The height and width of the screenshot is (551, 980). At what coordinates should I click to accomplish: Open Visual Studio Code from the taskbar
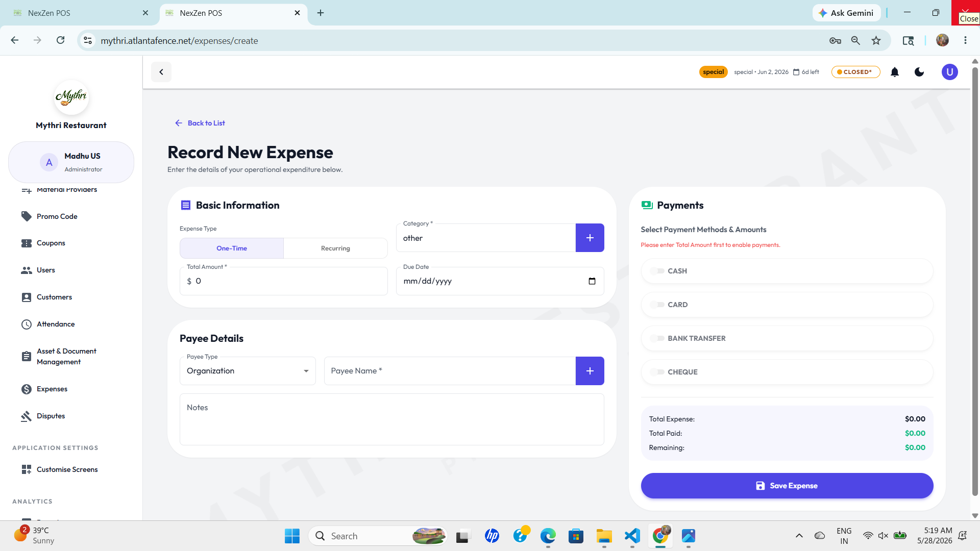point(632,536)
